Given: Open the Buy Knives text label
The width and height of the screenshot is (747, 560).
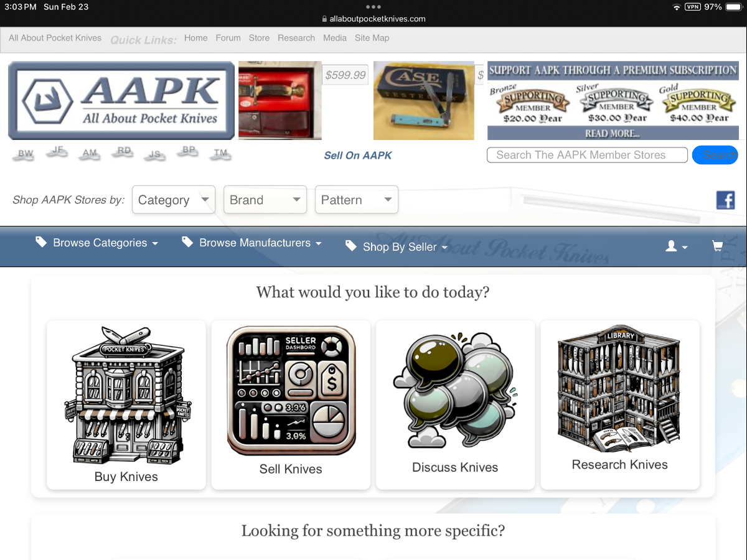Looking at the screenshot, I should click(x=126, y=477).
